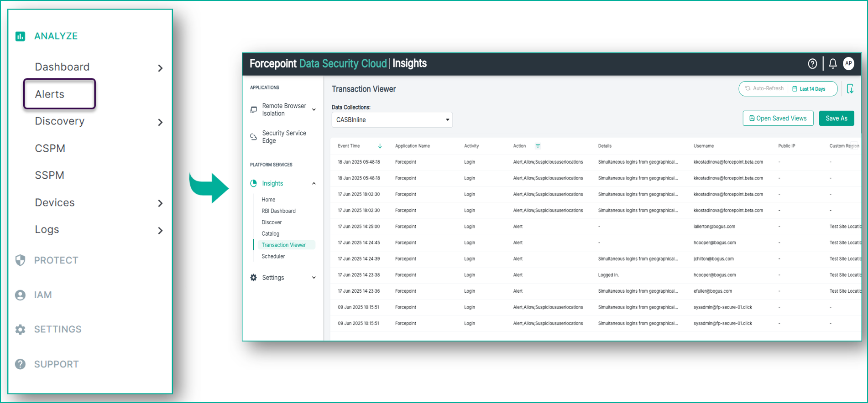This screenshot has height=403, width=868.
Task: Click the Support question mark icon
Action: [x=20, y=364]
